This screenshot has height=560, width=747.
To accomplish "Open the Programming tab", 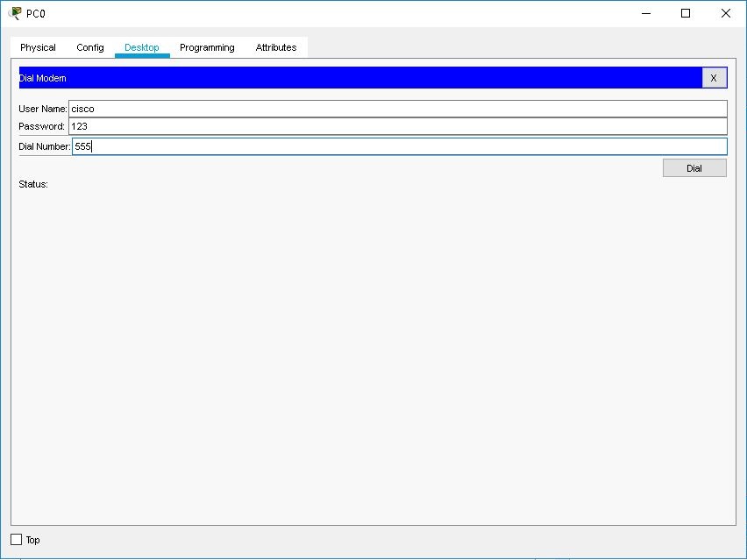I will pyautogui.click(x=206, y=47).
